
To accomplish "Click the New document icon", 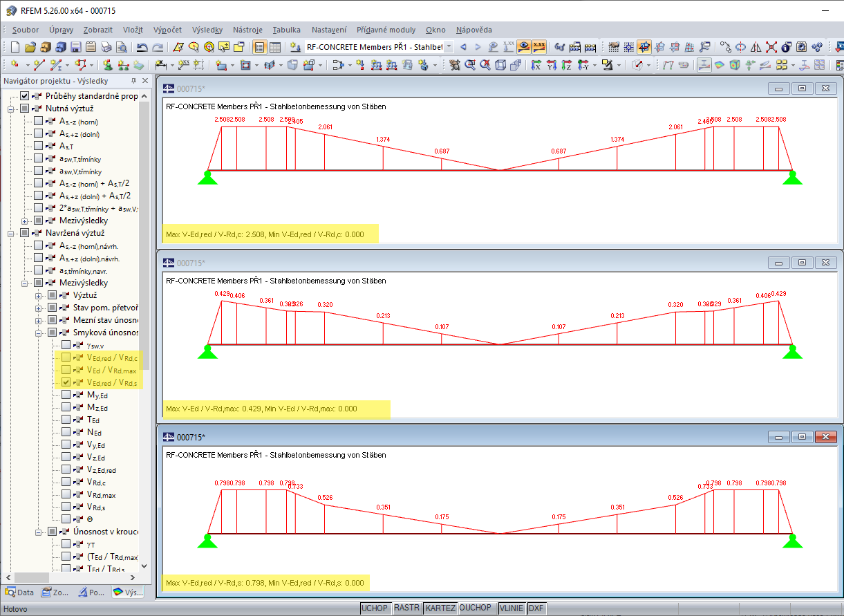I will pyautogui.click(x=15, y=47).
